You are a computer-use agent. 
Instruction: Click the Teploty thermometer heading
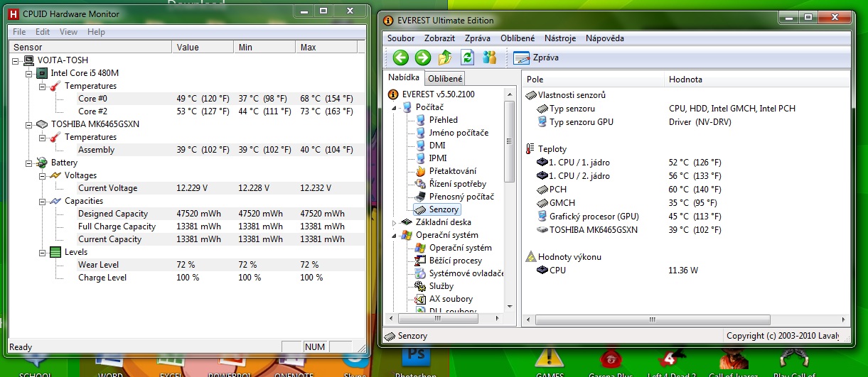click(x=546, y=149)
